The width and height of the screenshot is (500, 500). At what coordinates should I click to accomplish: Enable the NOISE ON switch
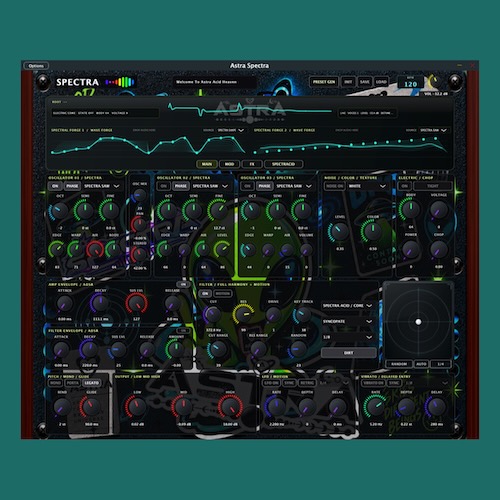tap(334, 186)
